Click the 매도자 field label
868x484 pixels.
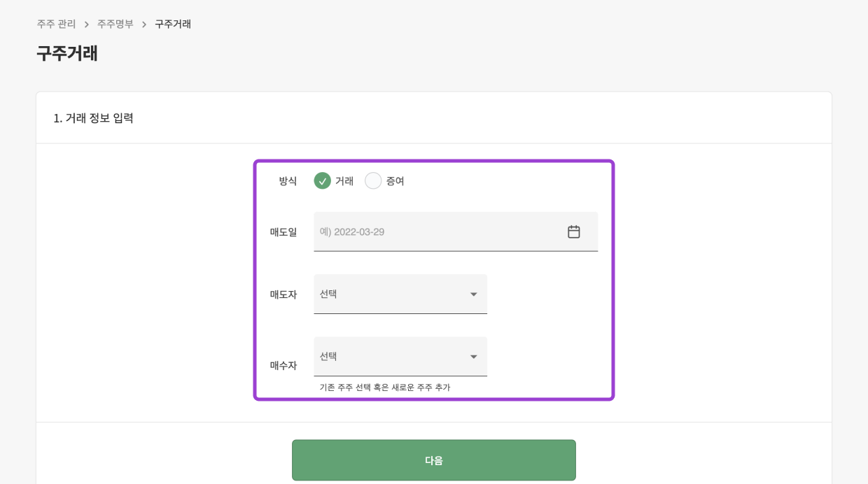click(x=283, y=294)
